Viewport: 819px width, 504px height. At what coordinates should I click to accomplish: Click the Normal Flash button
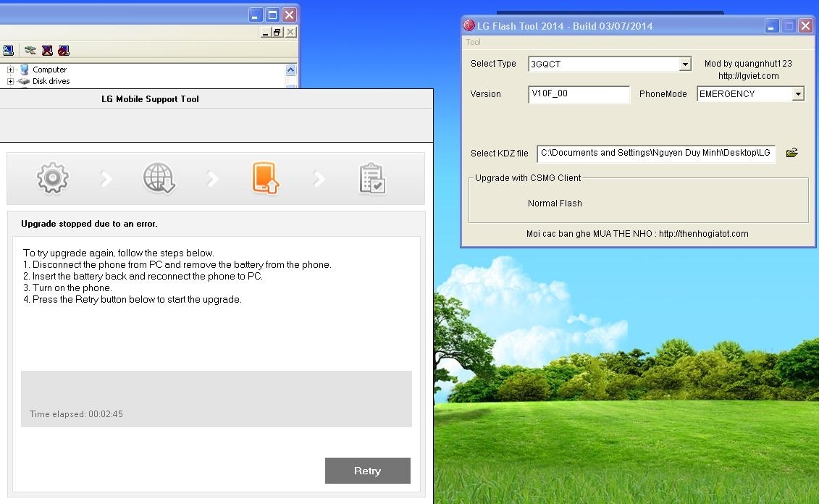pyautogui.click(x=555, y=203)
